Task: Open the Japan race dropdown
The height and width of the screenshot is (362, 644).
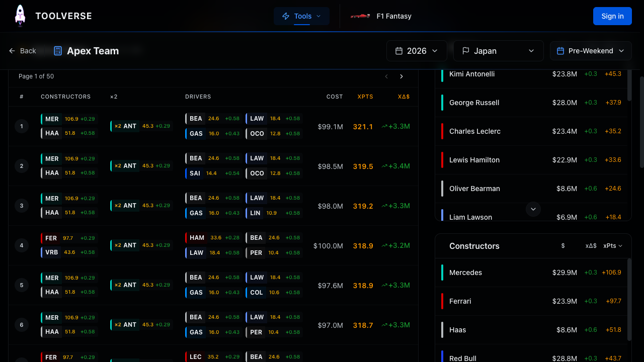Action: coord(499,51)
